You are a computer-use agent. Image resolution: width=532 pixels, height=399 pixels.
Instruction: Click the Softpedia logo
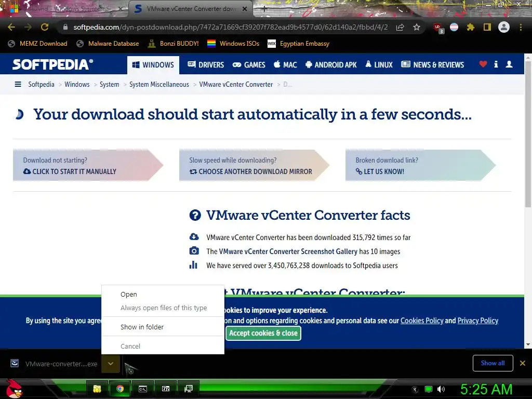click(52, 64)
